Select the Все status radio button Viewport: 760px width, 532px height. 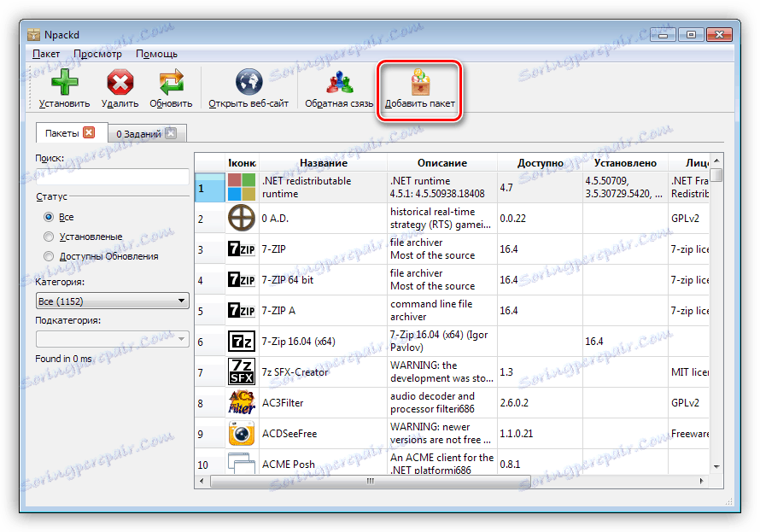(x=49, y=217)
